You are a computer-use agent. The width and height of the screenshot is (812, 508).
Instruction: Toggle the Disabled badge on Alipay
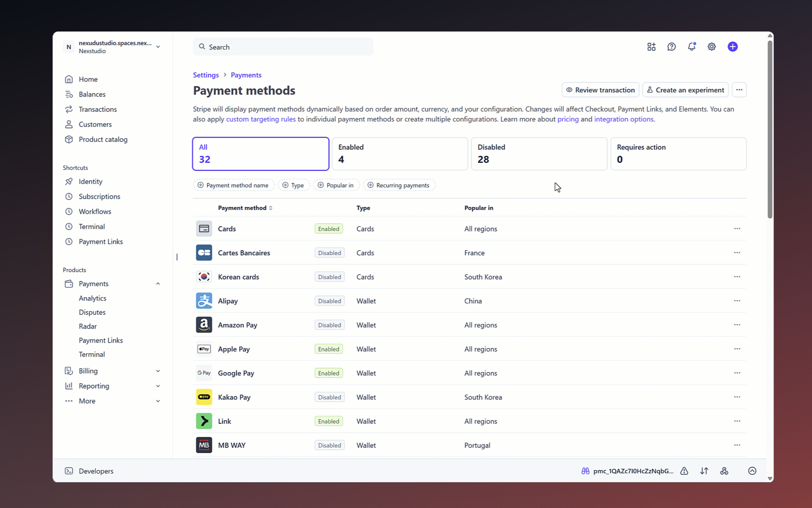point(329,301)
